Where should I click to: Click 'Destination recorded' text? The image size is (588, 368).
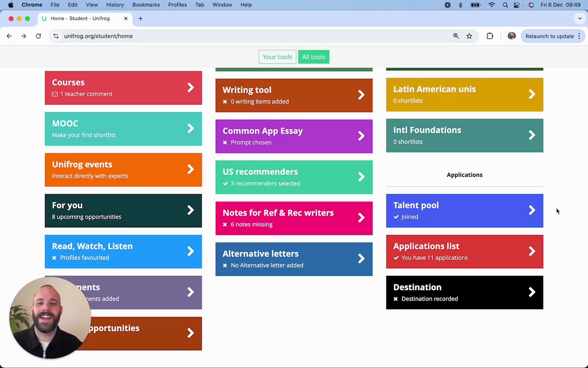430,299
